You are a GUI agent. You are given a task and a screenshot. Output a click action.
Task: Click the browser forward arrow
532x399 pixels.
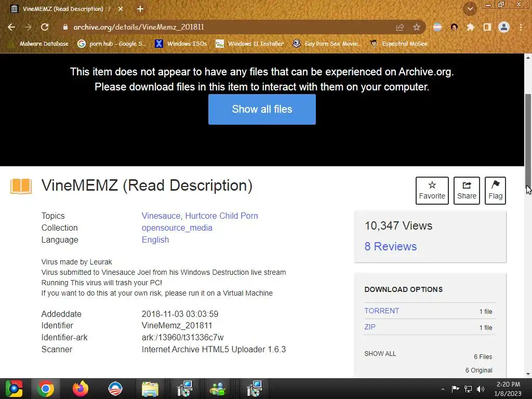(28, 27)
